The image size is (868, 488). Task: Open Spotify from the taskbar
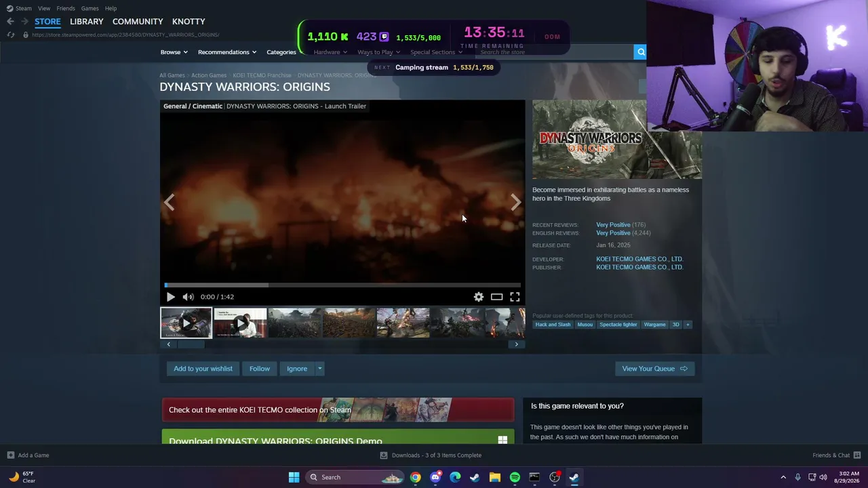[515, 477]
